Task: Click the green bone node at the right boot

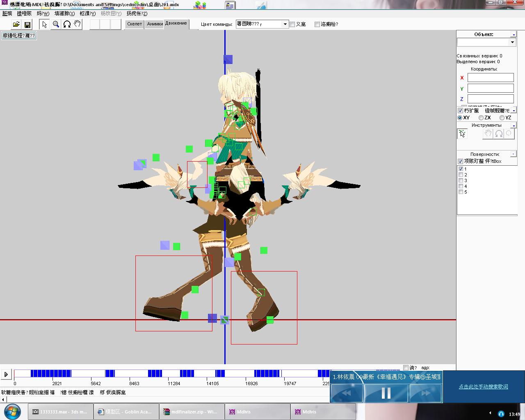Action: pyautogui.click(x=270, y=320)
